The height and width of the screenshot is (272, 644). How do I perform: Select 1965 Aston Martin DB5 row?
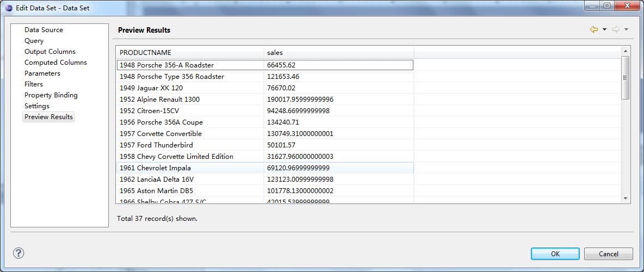[x=265, y=190]
